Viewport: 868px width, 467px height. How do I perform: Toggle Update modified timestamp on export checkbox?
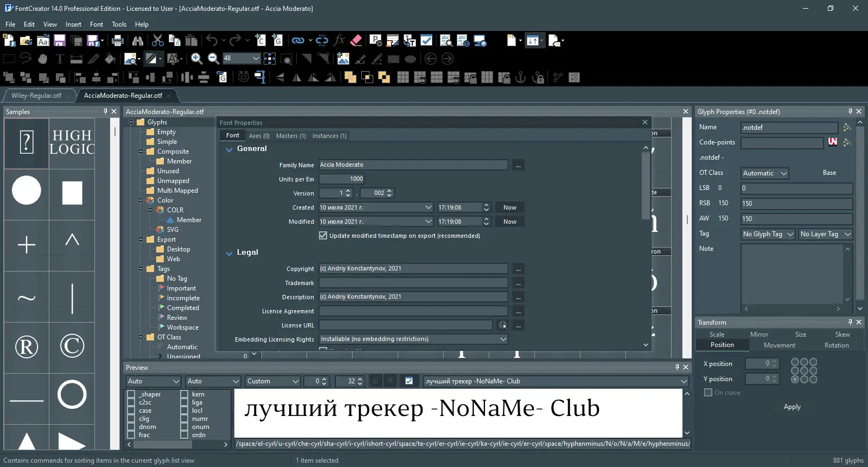click(323, 236)
